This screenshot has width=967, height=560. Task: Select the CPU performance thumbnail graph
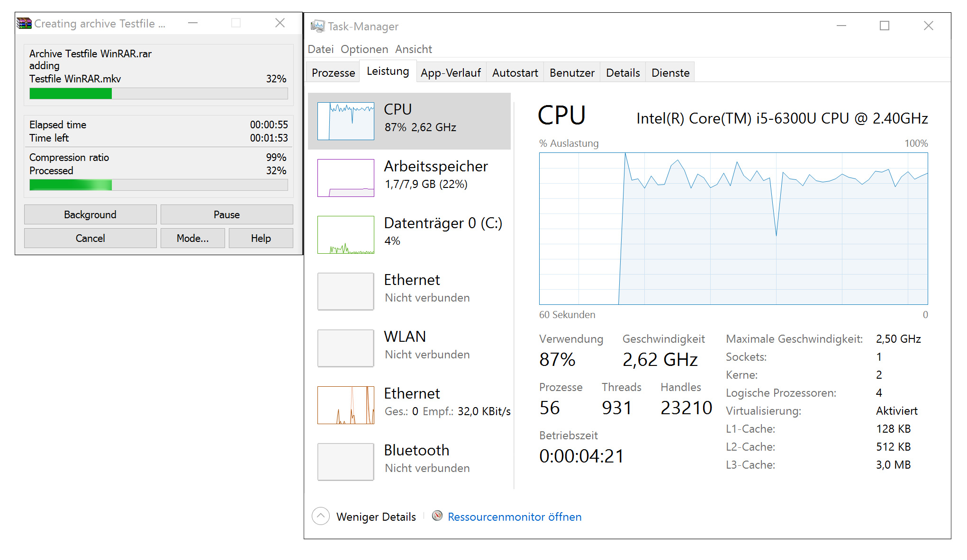346,121
